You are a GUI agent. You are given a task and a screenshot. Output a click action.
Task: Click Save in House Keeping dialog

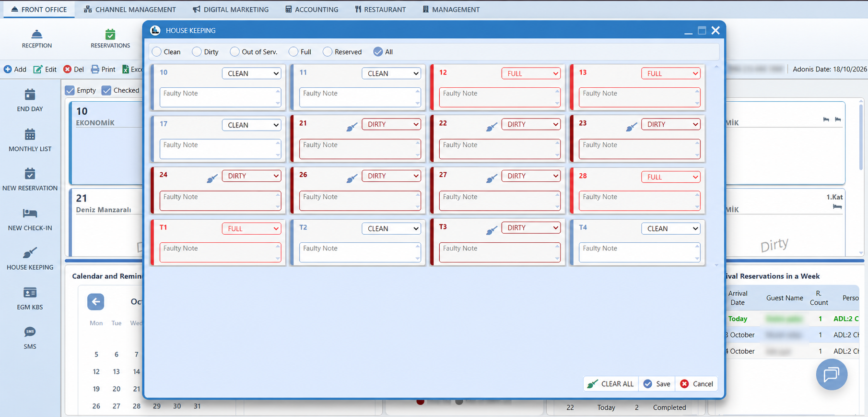pos(657,384)
